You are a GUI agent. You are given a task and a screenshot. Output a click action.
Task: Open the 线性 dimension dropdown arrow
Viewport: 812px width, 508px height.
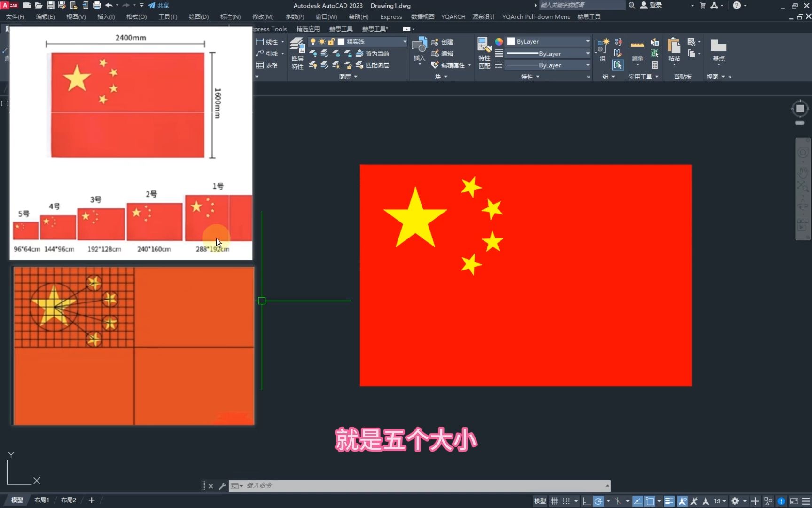click(283, 42)
